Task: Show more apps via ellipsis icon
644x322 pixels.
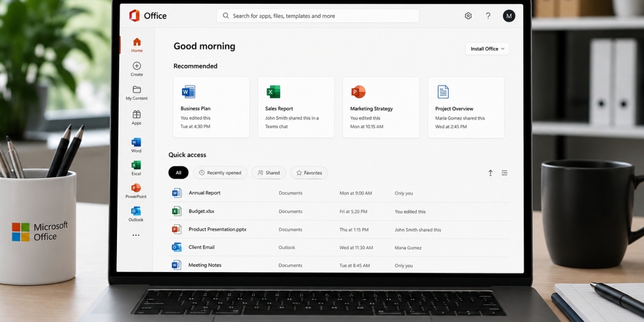Action: [136, 235]
